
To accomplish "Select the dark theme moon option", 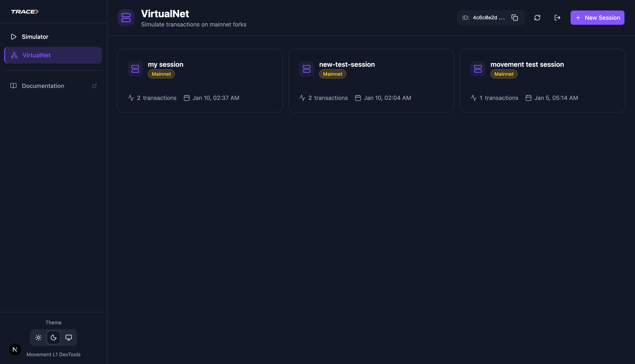I will (x=54, y=338).
